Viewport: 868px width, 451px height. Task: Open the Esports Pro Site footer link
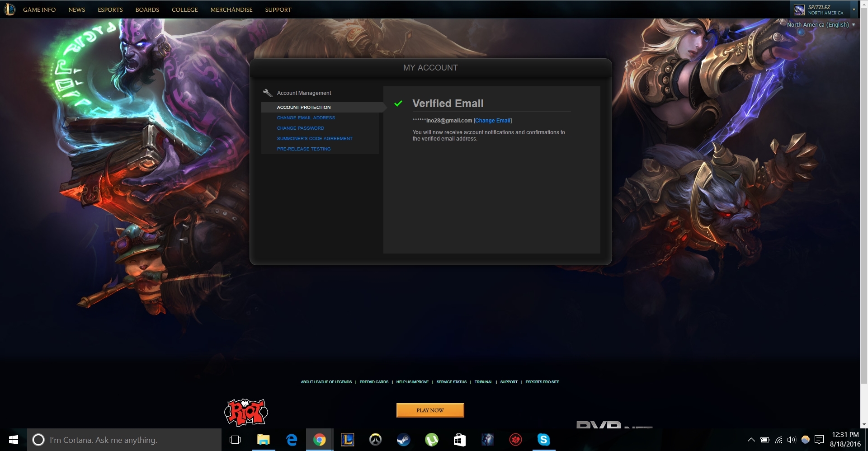pyautogui.click(x=542, y=382)
